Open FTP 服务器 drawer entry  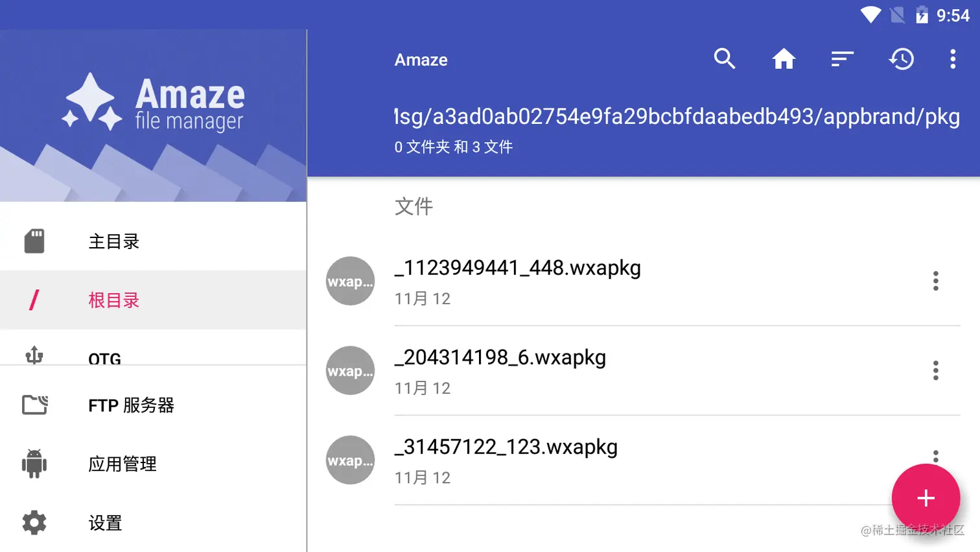pyautogui.click(x=153, y=405)
